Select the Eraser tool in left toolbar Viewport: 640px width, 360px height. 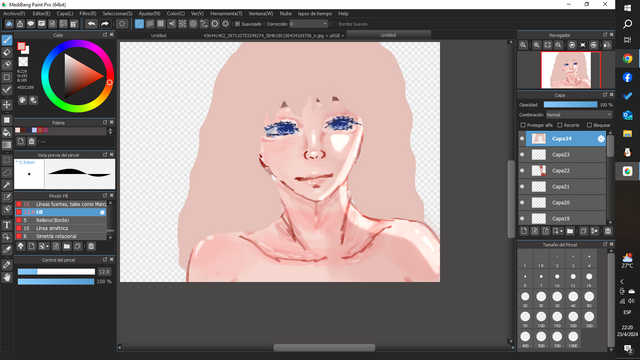click(7, 52)
